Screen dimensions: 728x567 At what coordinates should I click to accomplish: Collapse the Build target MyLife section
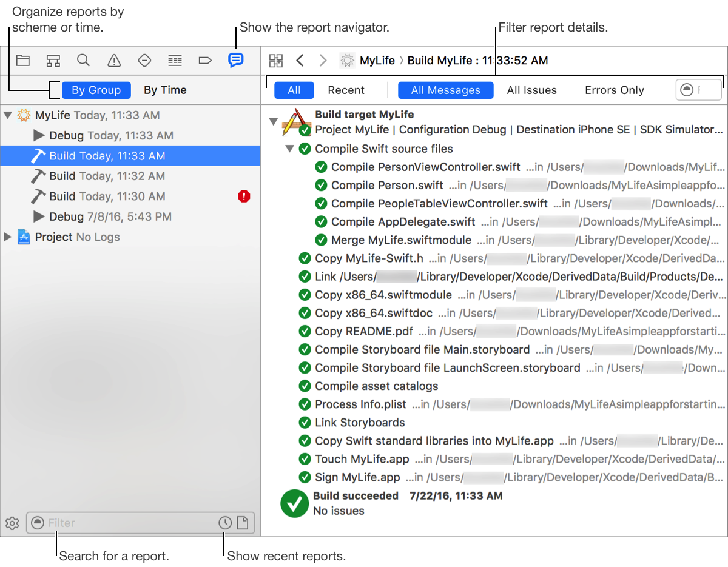274,122
